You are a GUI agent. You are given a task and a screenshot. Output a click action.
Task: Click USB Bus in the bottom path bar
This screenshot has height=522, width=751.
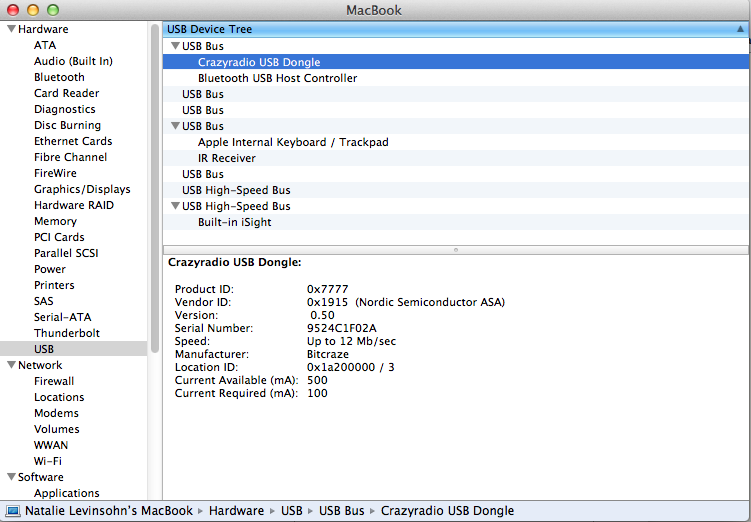[x=341, y=511]
